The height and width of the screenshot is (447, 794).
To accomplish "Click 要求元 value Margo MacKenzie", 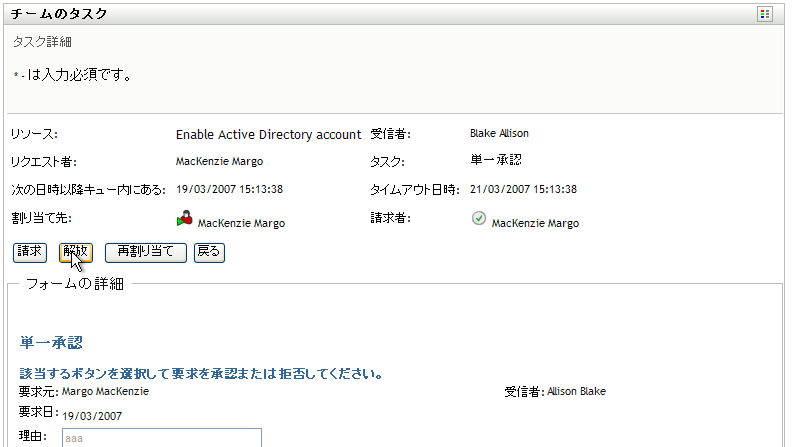I will [105, 391].
